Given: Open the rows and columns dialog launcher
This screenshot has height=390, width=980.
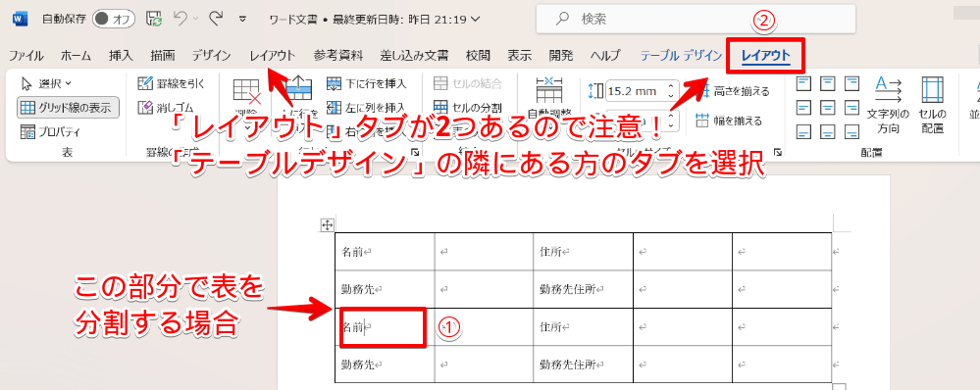Looking at the screenshot, I should (414, 152).
